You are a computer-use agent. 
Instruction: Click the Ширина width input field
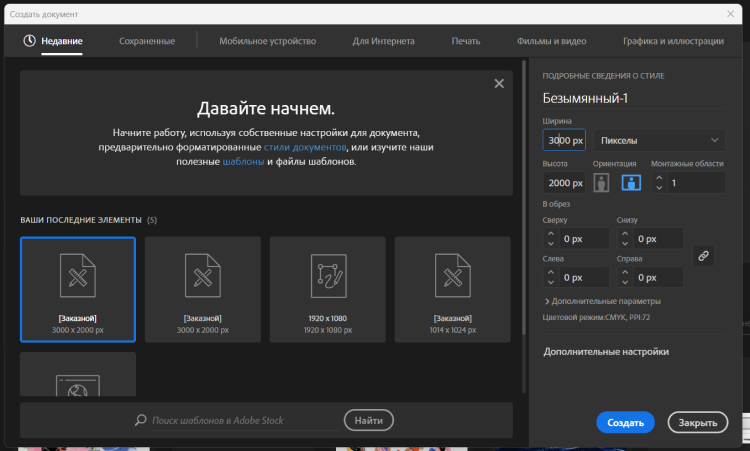(564, 140)
